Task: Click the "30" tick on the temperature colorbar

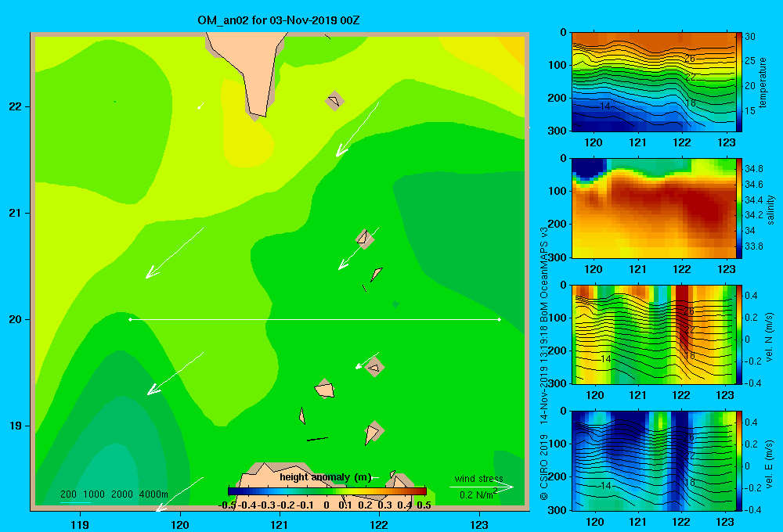Action: tap(750, 37)
